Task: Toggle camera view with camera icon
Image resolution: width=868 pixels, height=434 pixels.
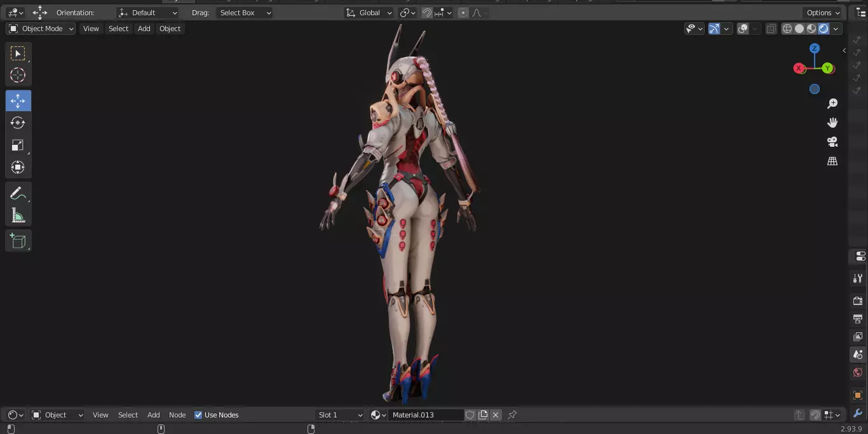Action: click(x=832, y=142)
